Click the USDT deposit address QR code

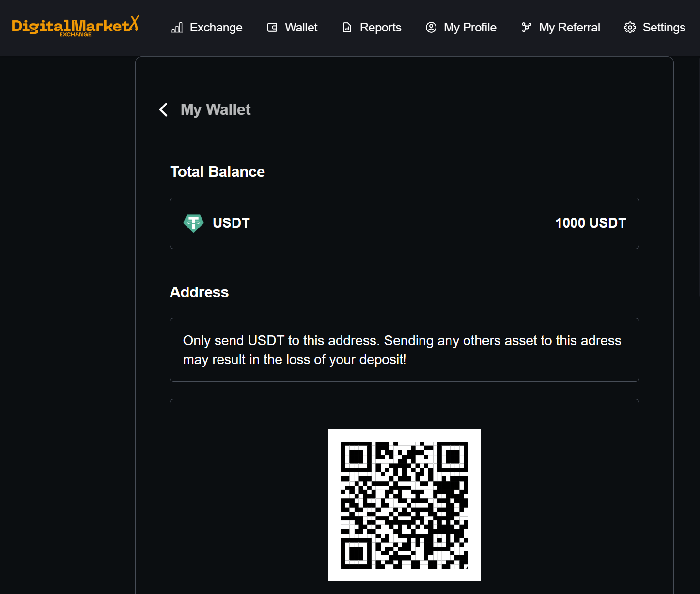tap(404, 505)
